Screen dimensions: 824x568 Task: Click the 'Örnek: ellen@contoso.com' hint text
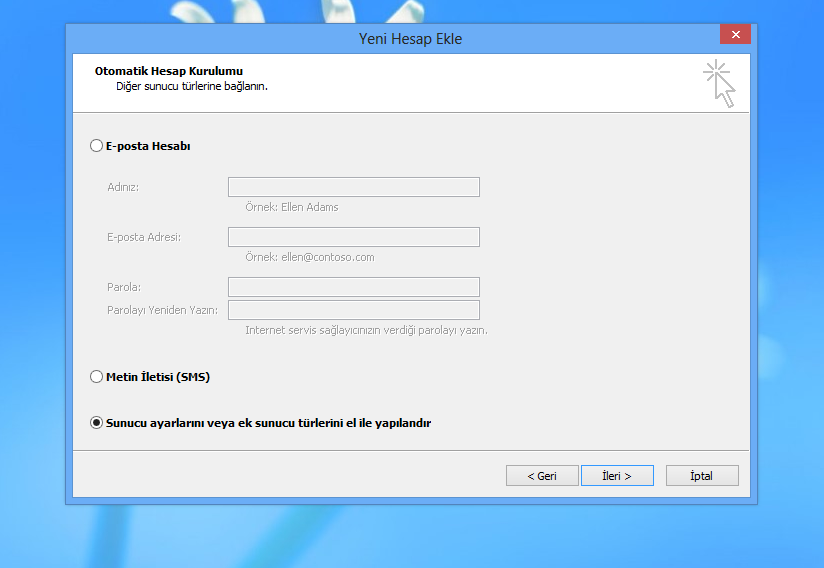point(310,257)
